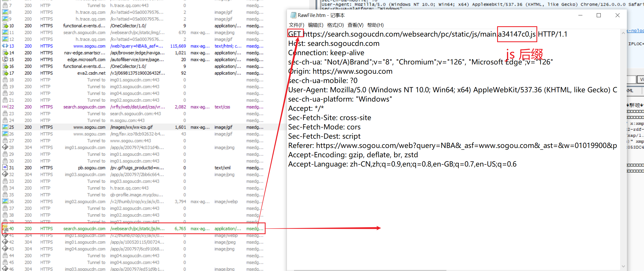Open the 查看(V) menu in Notepad
This screenshot has width=644, height=271.
355,25
